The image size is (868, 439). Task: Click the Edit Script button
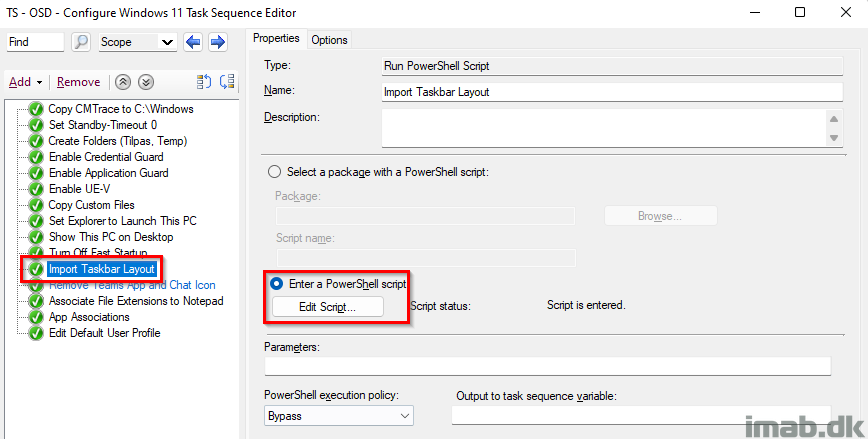tap(328, 307)
